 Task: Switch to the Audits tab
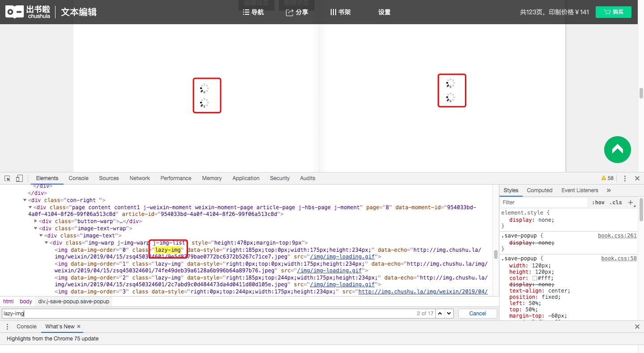pos(307,178)
